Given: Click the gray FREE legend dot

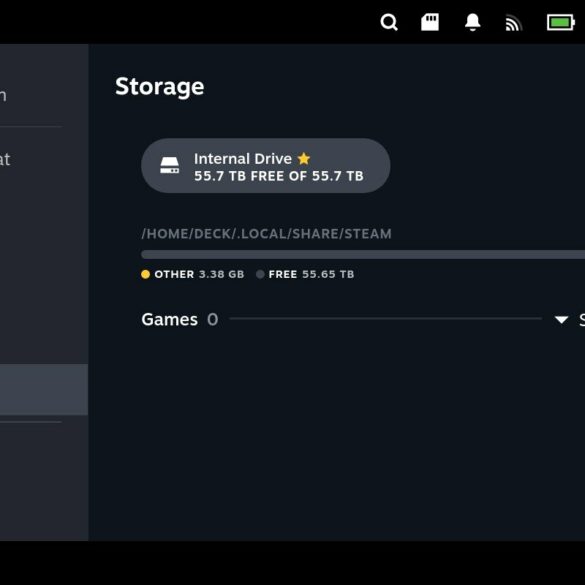Looking at the screenshot, I should tap(260, 274).
